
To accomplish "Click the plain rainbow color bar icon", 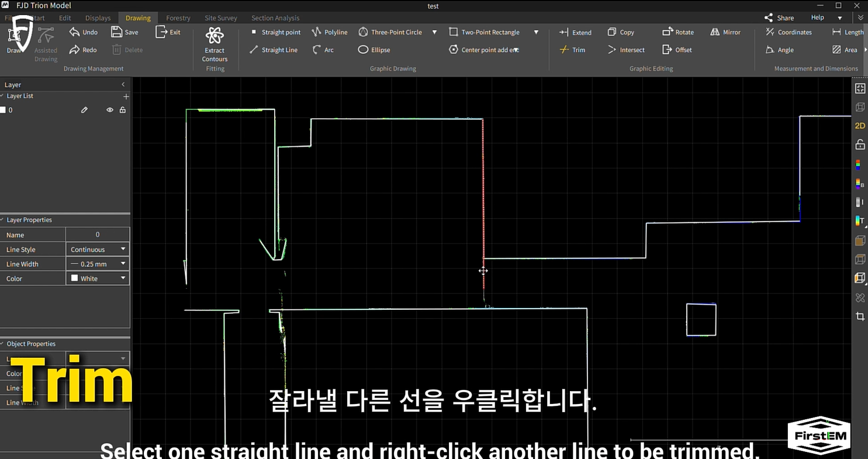I will 858,165.
